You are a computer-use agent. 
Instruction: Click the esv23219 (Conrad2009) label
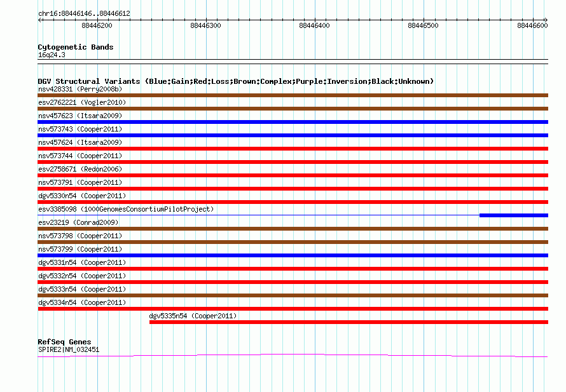coord(78,222)
